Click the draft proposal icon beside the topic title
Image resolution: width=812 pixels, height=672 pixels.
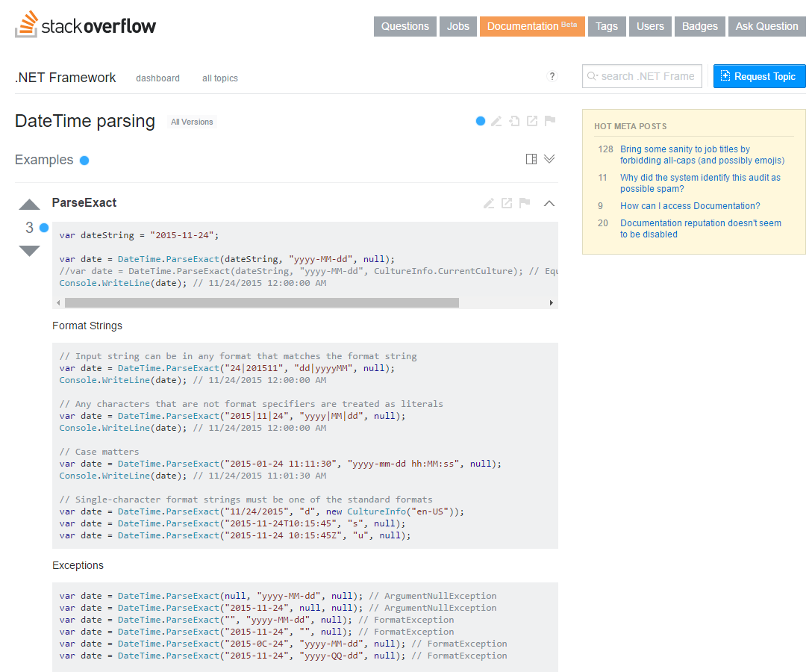(x=514, y=121)
